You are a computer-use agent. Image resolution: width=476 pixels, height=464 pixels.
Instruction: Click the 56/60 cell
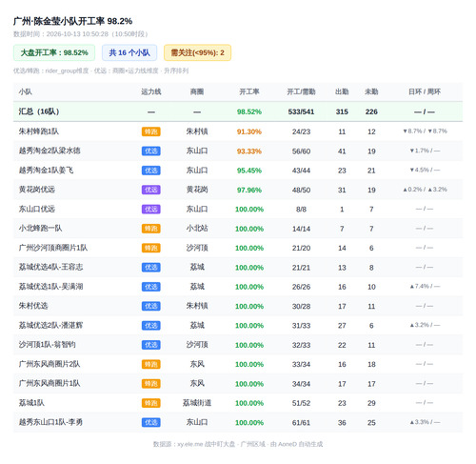[301, 151]
